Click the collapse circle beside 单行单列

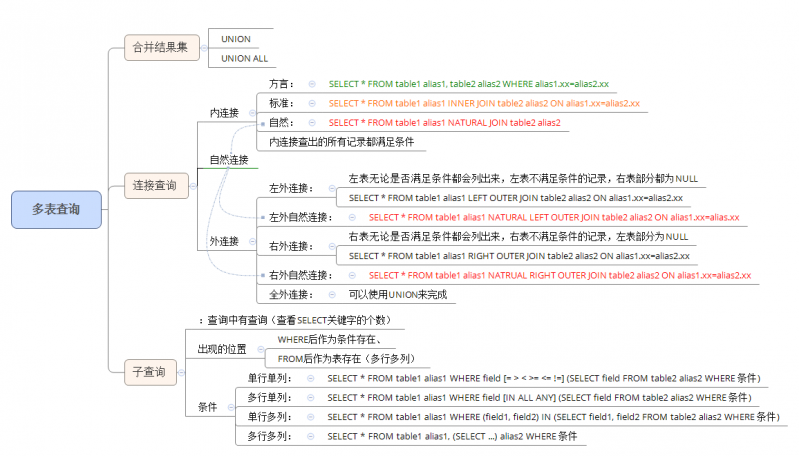point(310,378)
